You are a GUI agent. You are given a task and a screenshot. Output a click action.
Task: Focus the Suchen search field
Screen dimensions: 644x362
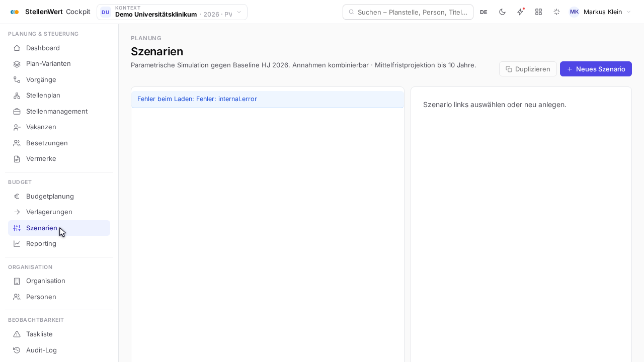click(408, 12)
